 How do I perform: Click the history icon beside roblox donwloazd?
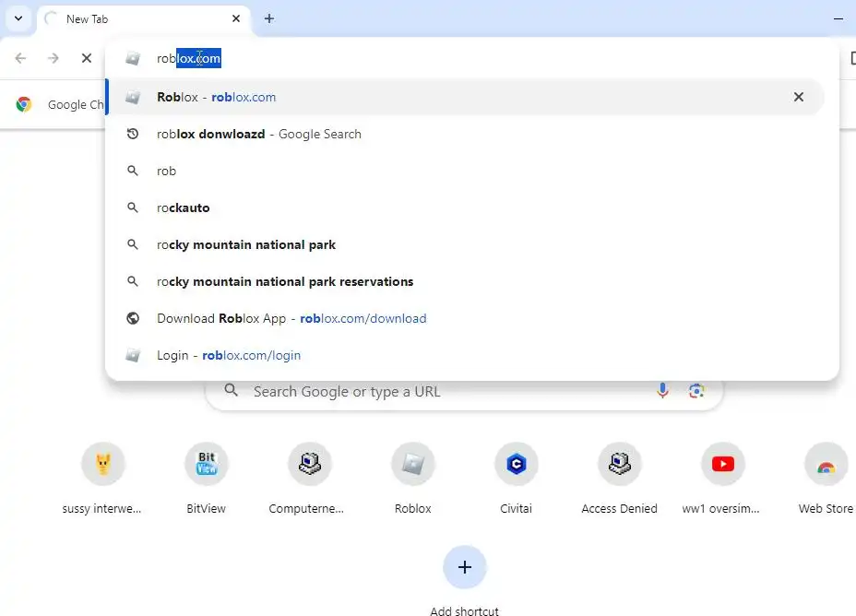(x=133, y=134)
